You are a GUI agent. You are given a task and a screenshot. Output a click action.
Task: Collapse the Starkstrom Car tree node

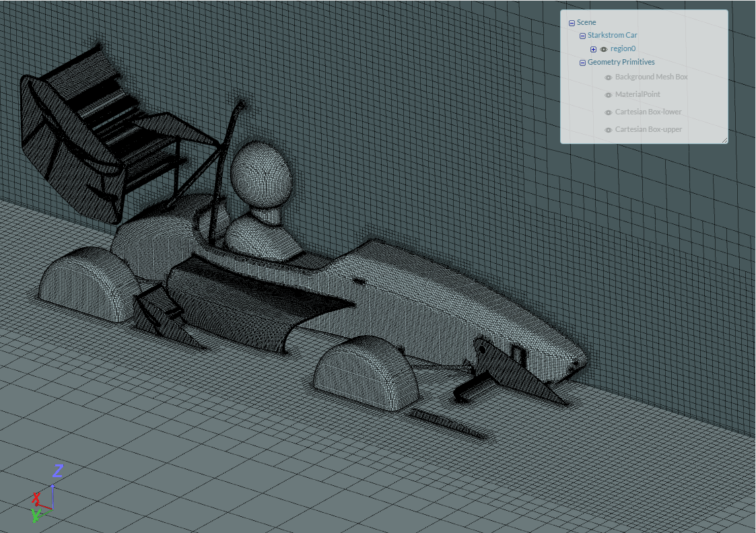click(583, 35)
